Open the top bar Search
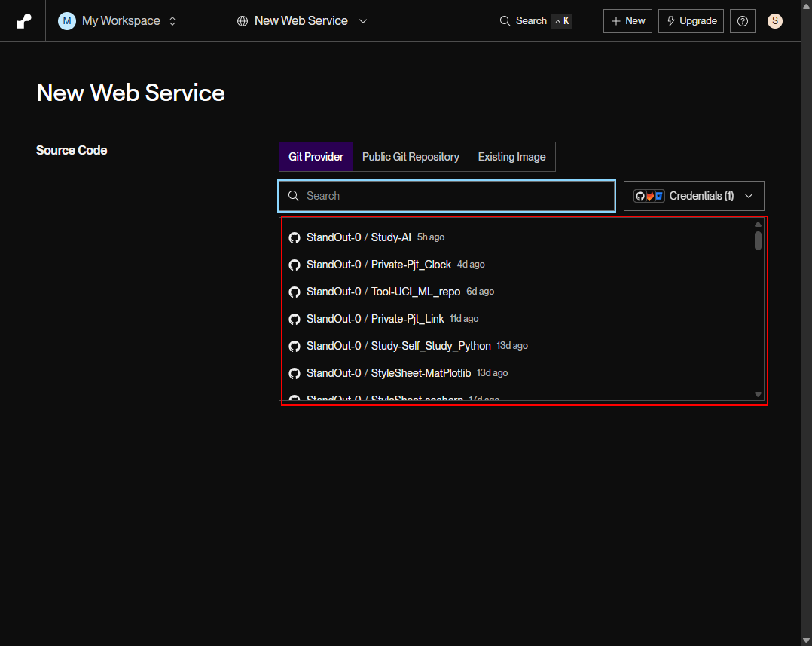This screenshot has height=646, width=812. 536,21
